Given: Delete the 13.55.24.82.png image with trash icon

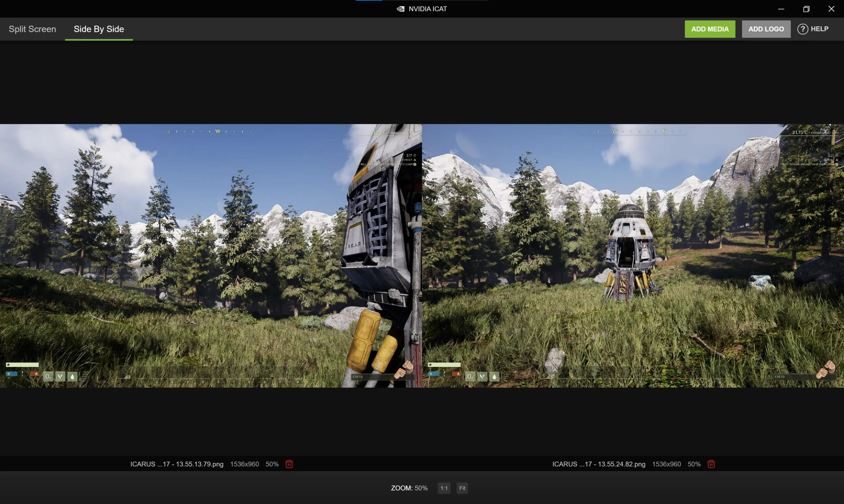Looking at the screenshot, I should 711,464.
